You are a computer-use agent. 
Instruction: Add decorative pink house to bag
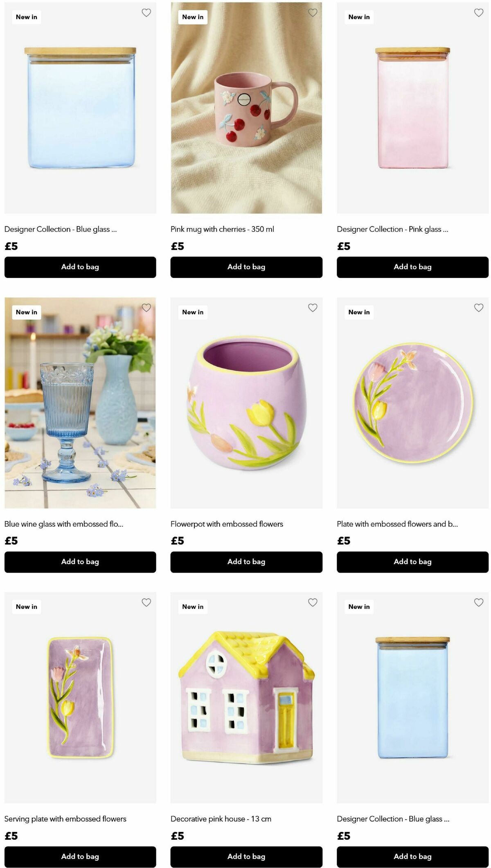click(x=246, y=857)
